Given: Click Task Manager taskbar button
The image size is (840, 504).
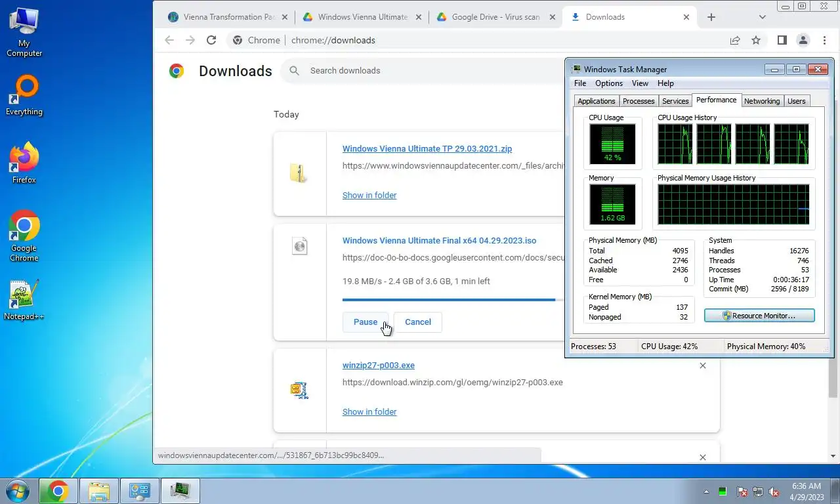Looking at the screenshot, I should coord(180,490).
